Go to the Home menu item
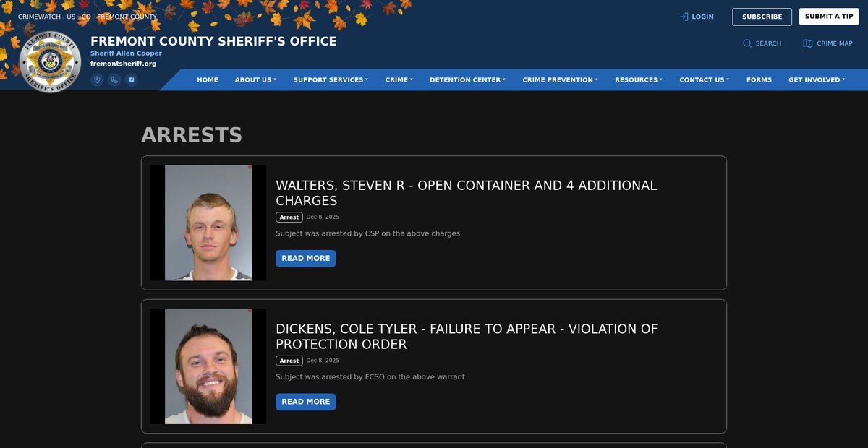The height and width of the screenshot is (448, 868). 208,79
